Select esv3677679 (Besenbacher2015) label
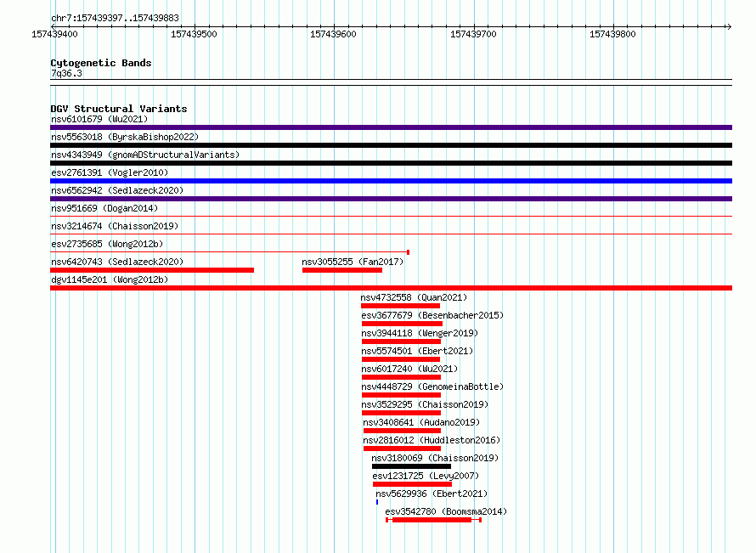The image size is (756, 553). pyautogui.click(x=432, y=315)
